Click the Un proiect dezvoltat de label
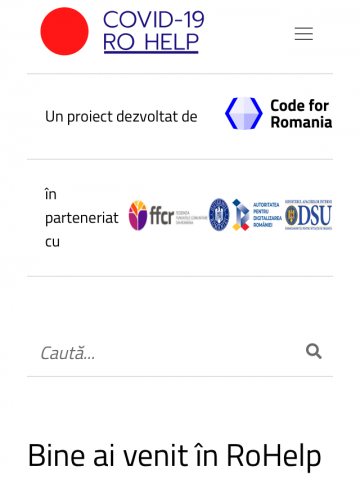360x489 pixels. [x=121, y=117]
